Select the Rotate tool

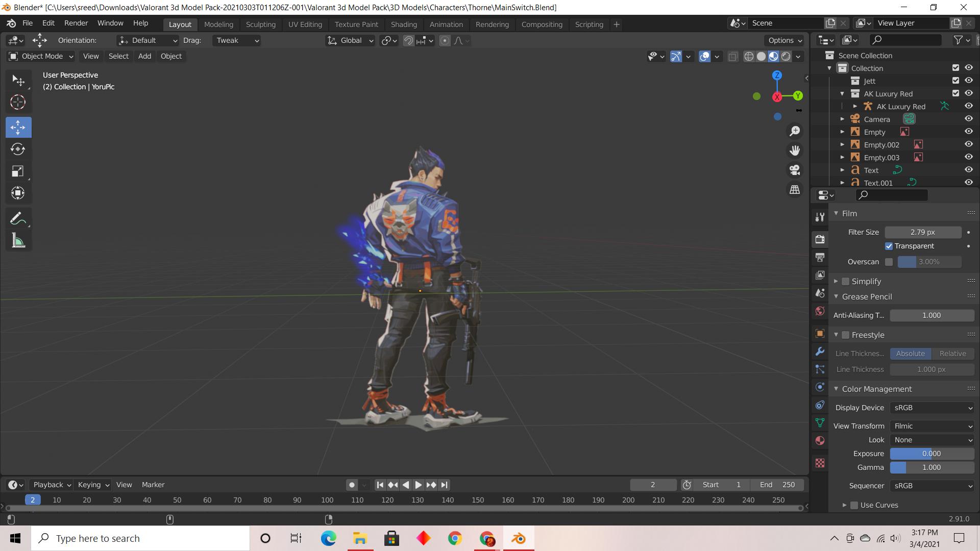click(x=18, y=149)
